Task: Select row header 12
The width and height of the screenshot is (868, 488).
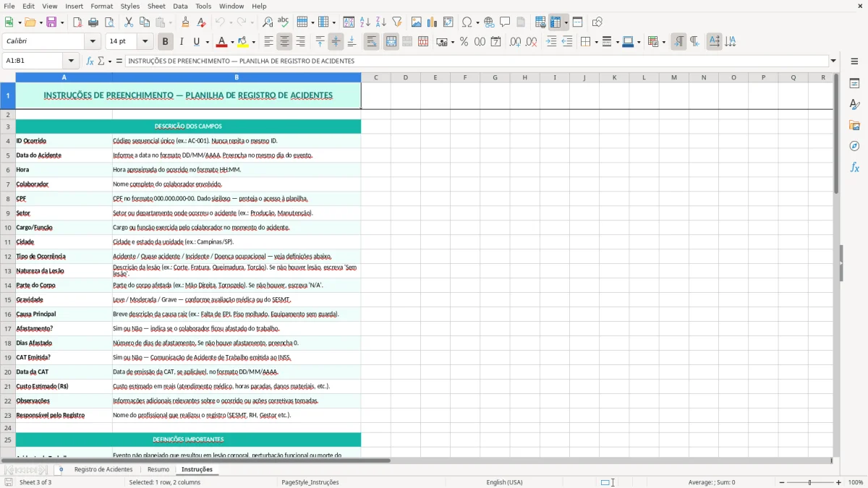Action: [x=8, y=257]
